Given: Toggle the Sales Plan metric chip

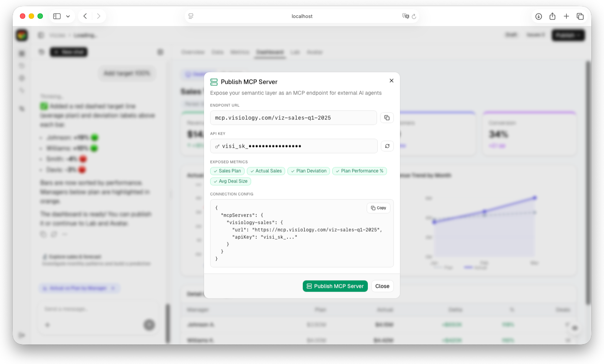Looking at the screenshot, I should tap(227, 171).
